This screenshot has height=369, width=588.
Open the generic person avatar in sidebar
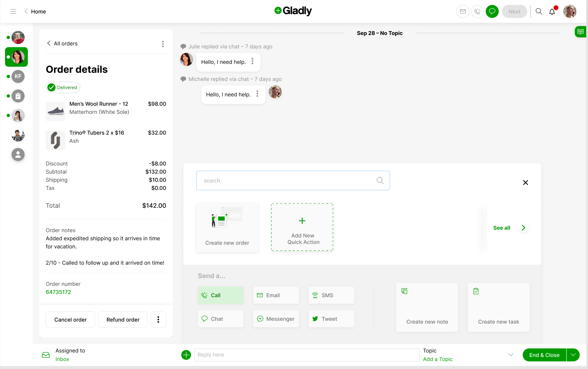pos(18,155)
